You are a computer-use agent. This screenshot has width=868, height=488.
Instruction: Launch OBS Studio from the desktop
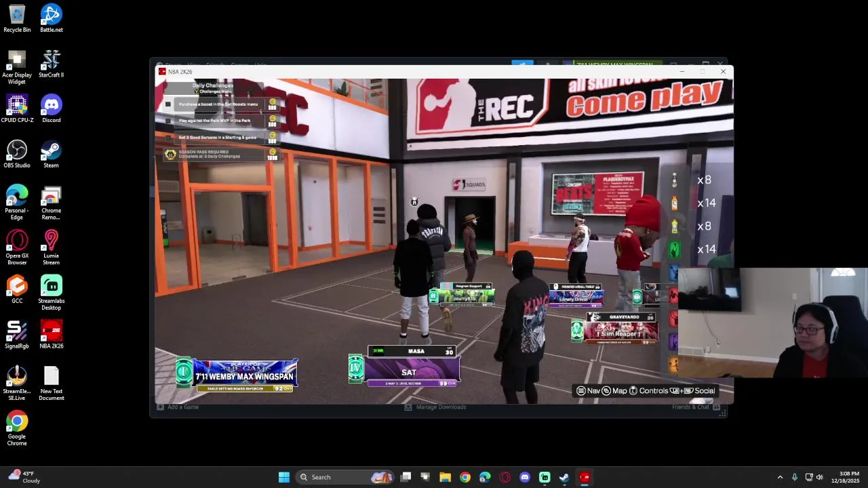click(17, 154)
